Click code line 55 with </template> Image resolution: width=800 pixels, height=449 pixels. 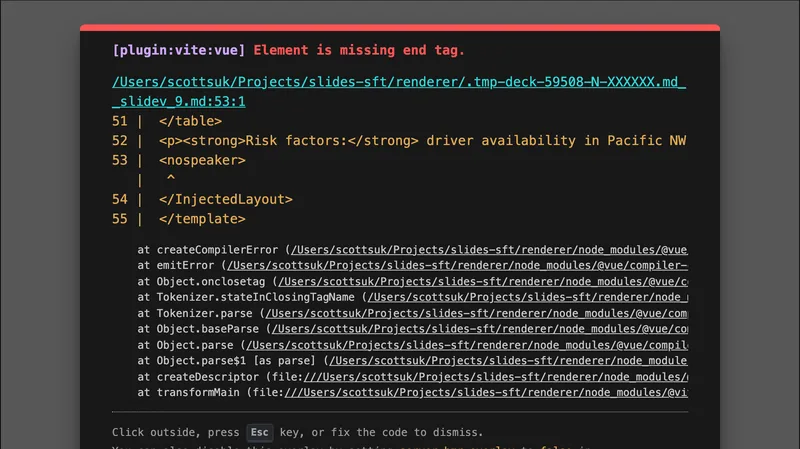[201, 219]
